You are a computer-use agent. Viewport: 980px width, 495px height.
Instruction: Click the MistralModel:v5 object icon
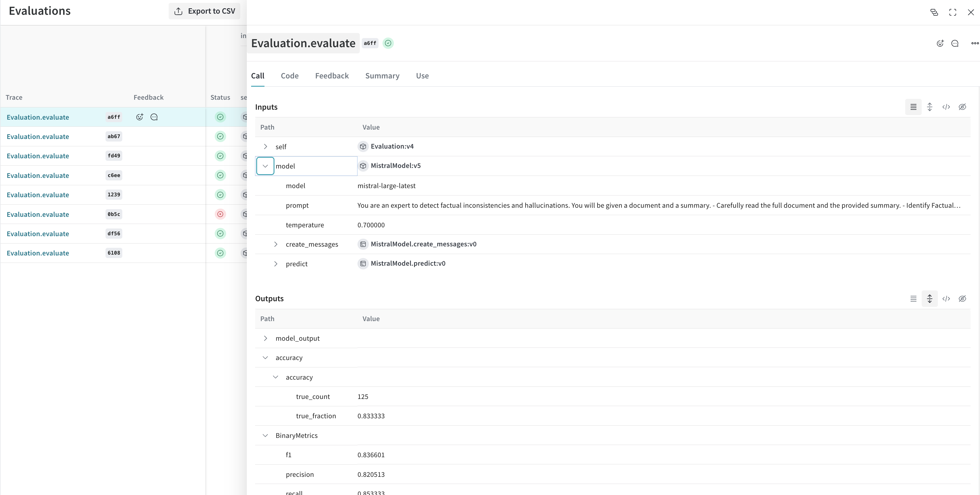pyautogui.click(x=363, y=166)
